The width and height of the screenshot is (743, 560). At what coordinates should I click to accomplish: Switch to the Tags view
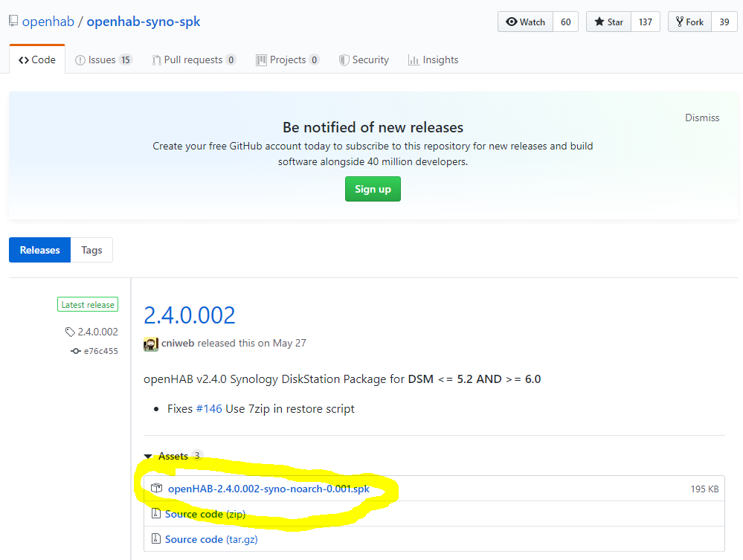[x=91, y=250]
